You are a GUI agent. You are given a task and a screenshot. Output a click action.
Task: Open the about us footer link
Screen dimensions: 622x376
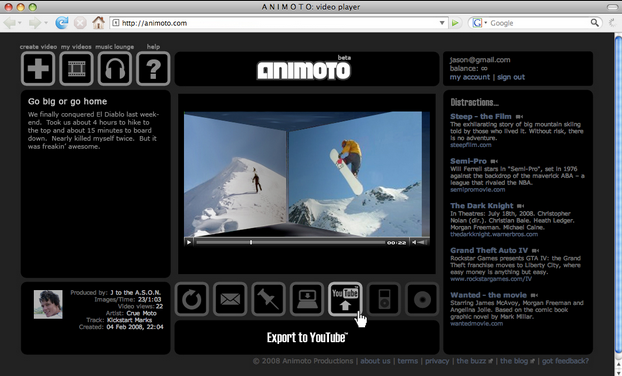[375, 361]
